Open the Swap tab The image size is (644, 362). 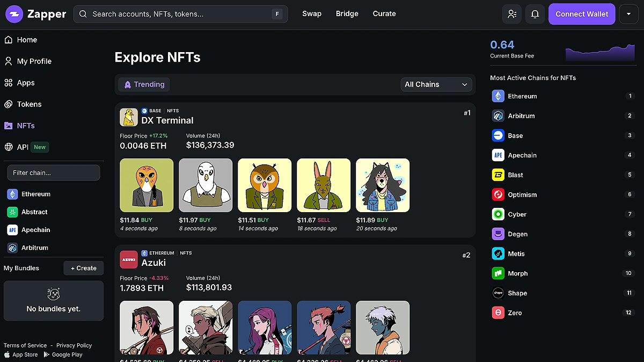(x=312, y=14)
